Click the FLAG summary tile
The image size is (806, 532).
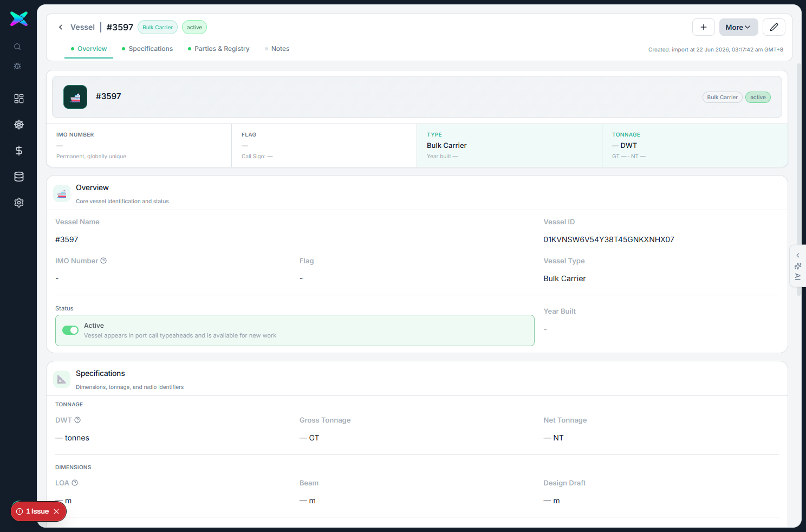(x=324, y=145)
